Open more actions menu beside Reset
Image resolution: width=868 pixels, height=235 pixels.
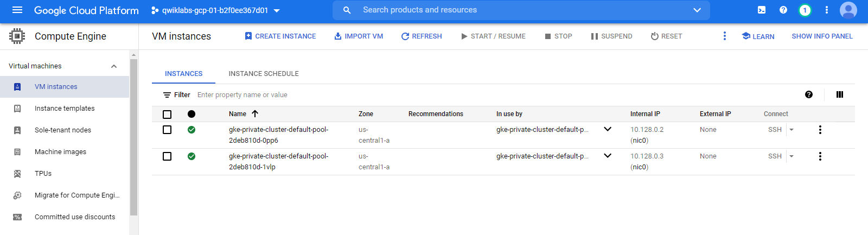725,36
